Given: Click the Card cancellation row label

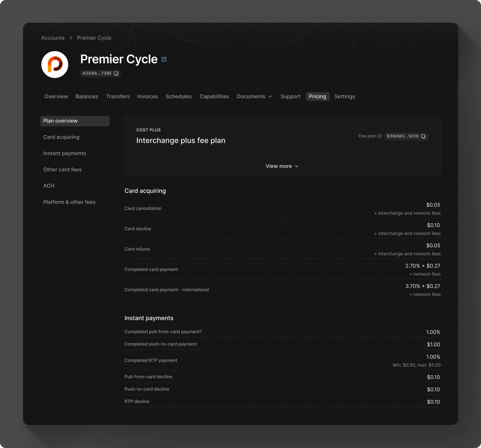Looking at the screenshot, I should click(143, 209).
